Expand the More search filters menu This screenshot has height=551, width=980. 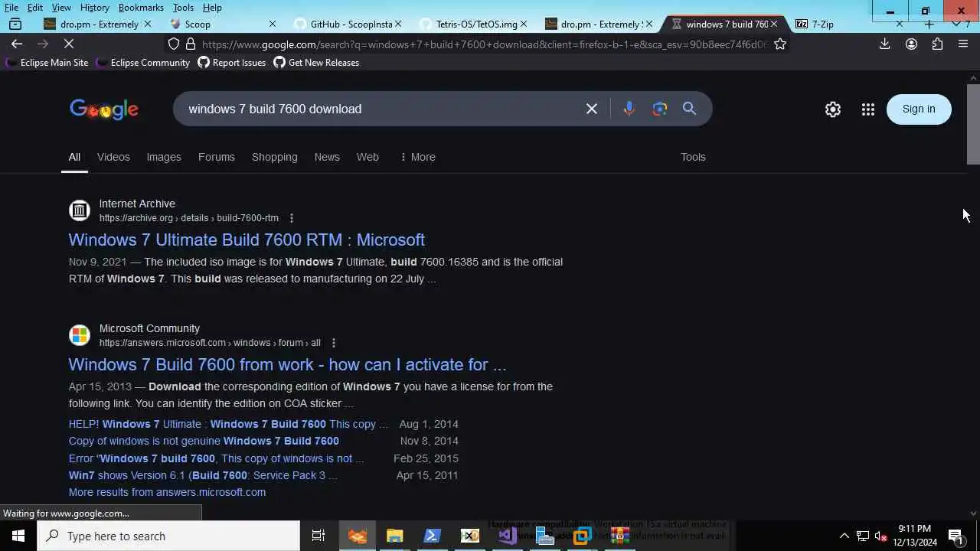pyautogui.click(x=417, y=157)
